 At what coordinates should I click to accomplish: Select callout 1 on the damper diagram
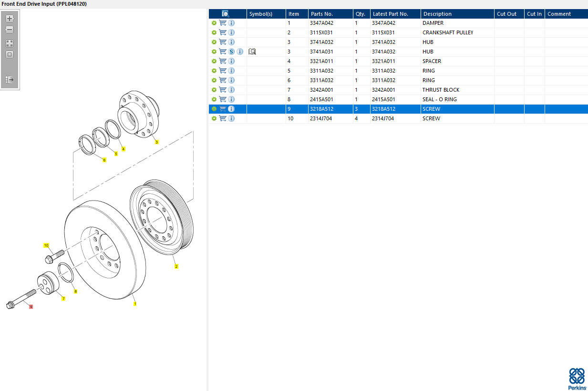[x=135, y=304]
